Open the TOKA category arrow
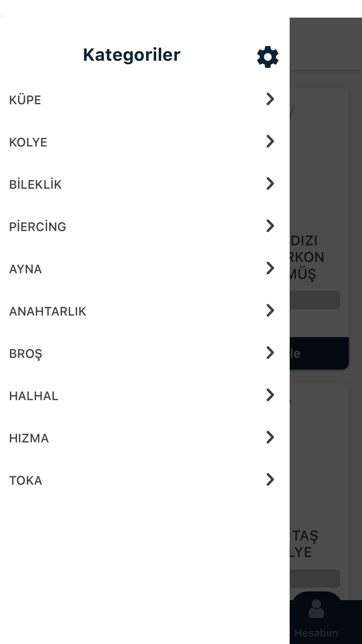 [270, 480]
